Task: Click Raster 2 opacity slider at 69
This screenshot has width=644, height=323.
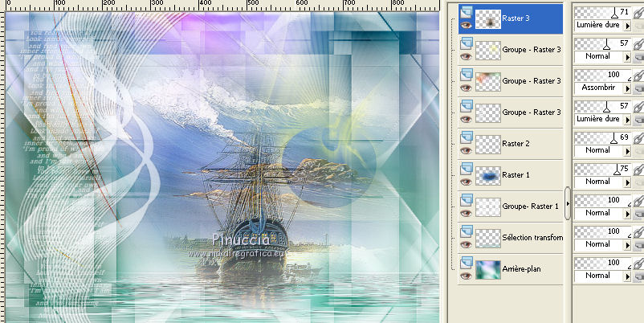Action: coord(602,138)
